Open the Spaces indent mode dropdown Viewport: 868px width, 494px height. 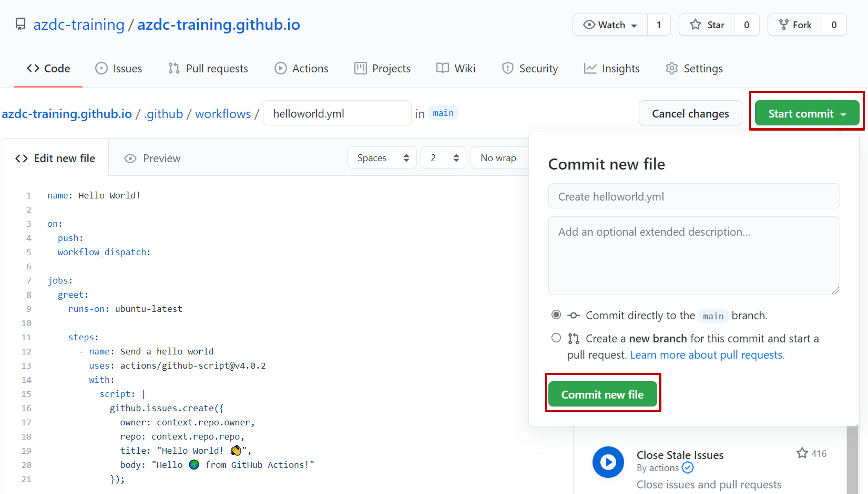coord(382,158)
